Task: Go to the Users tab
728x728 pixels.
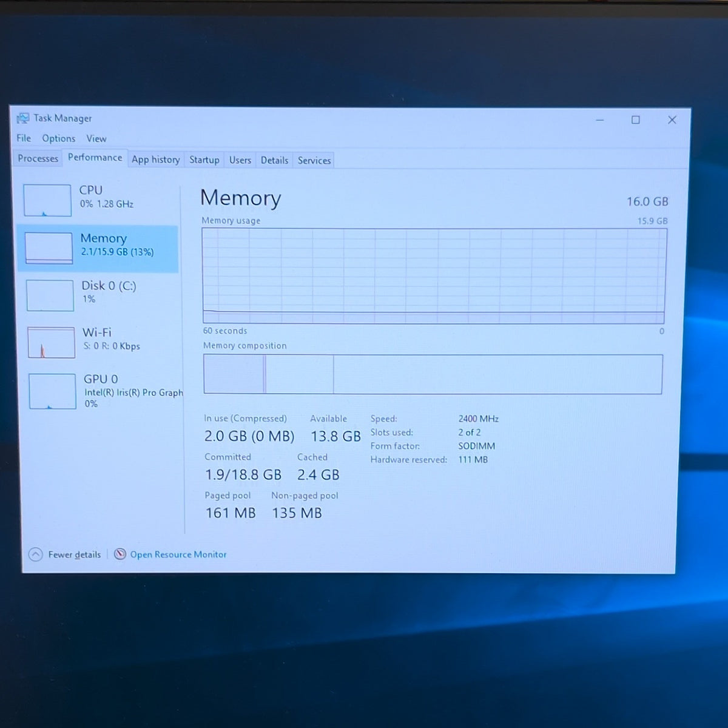Action: (x=240, y=160)
